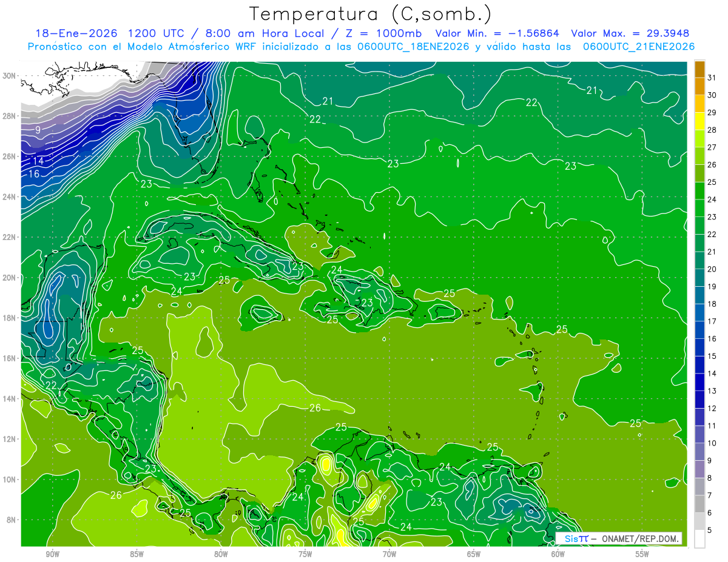
Task: Click the title 'Temperatura (C,somb.)'
Action: coord(371,15)
